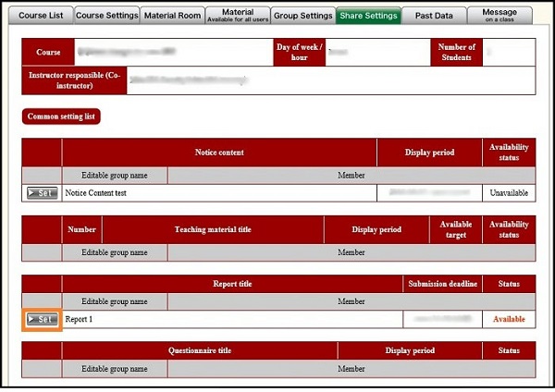The image size is (555, 392).
Task: Click the Set button beside Notice Content test
Action: click(x=43, y=193)
